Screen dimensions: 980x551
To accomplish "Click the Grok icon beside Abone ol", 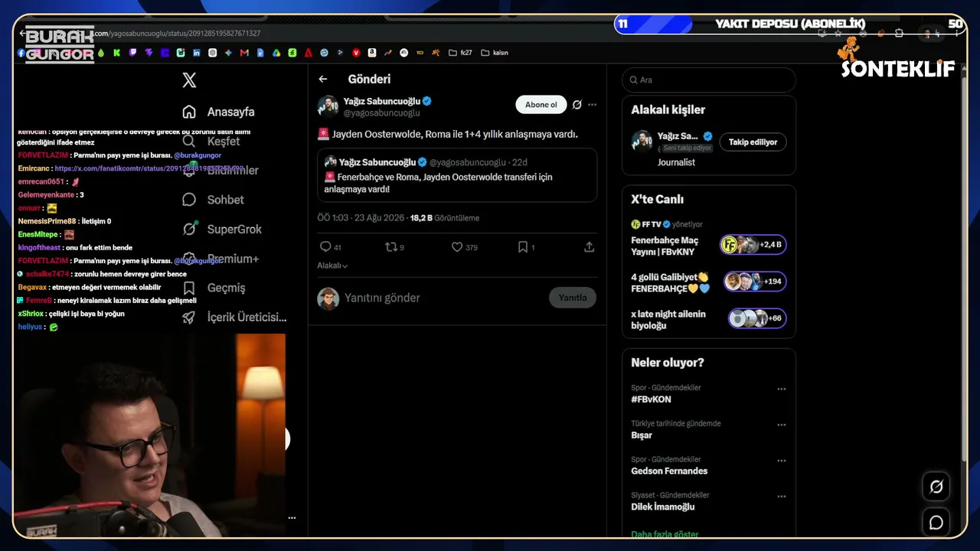I will (577, 105).
